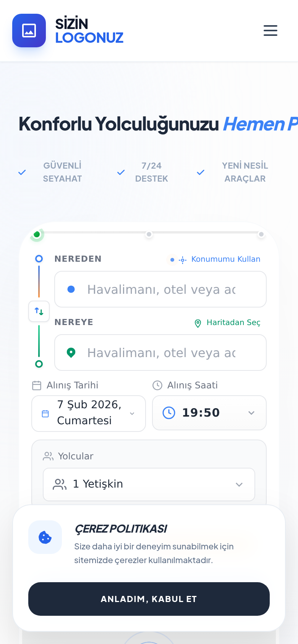
Task: Click the cookie icon in the banner
Action: (x=45, y=537)
